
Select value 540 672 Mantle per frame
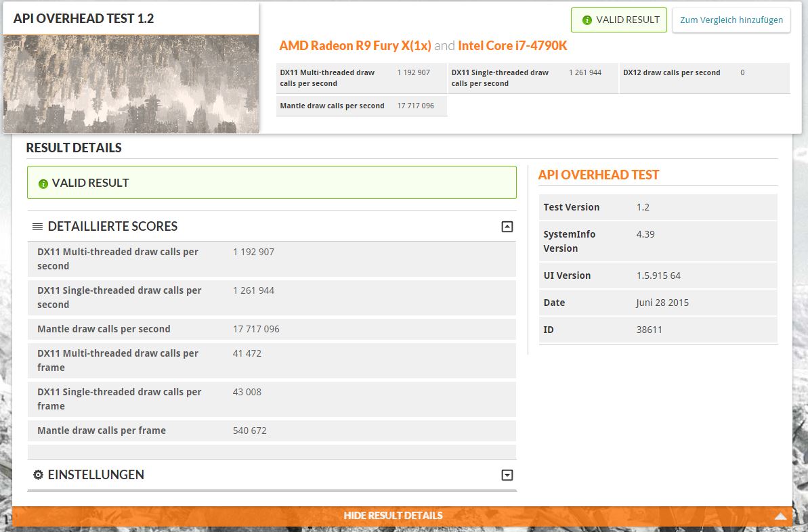pos(249,430)
